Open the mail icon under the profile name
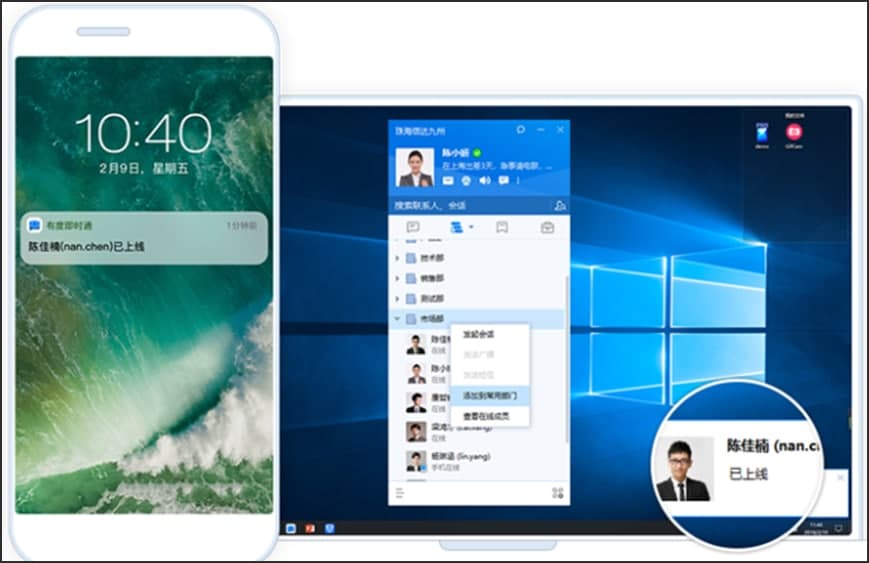The image size is (869, 563). 448,181
